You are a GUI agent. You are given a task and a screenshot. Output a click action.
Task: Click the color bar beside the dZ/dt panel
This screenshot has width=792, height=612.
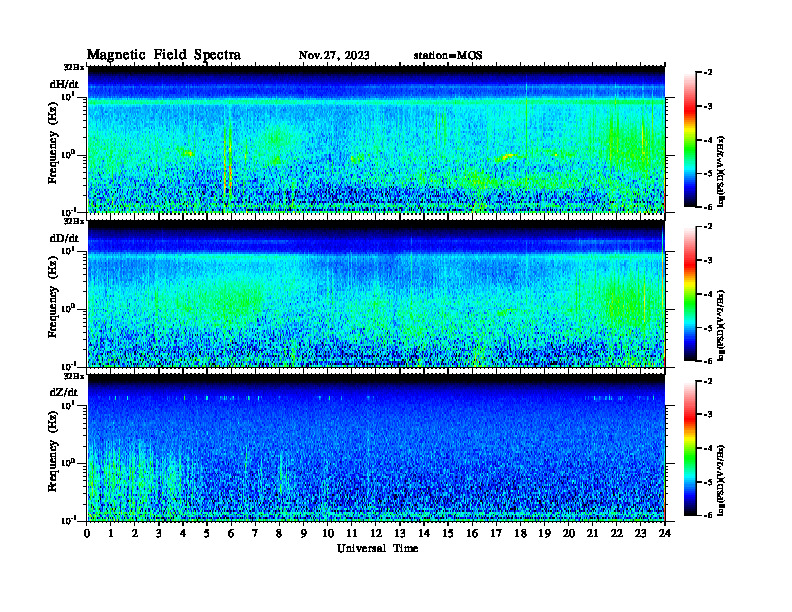[690, 448]
